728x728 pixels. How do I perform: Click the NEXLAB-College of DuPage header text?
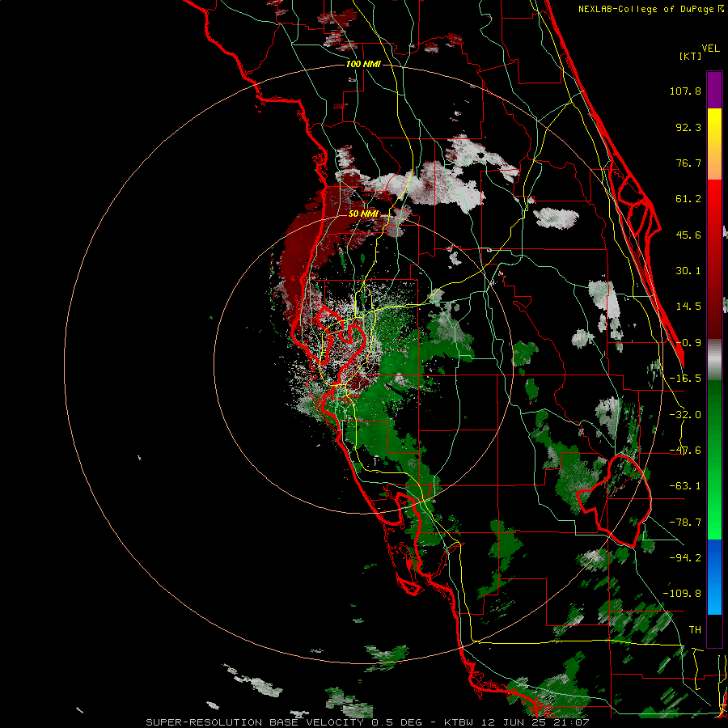[650, 9]
